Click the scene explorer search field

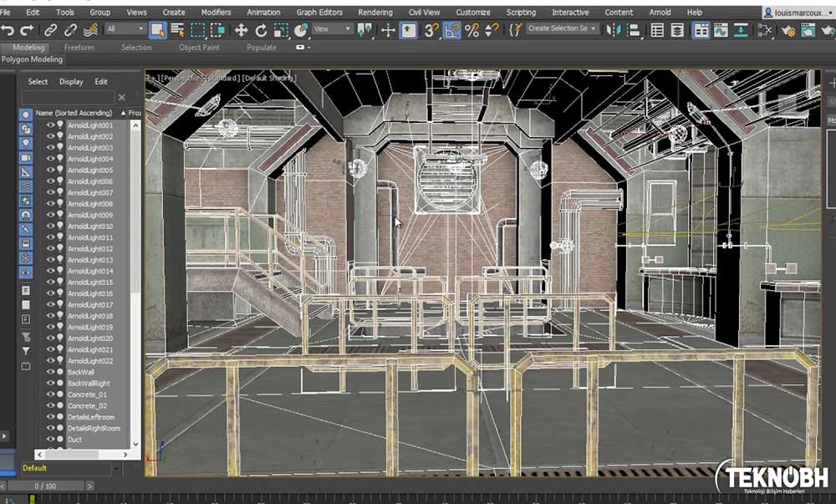coord(67,98)
